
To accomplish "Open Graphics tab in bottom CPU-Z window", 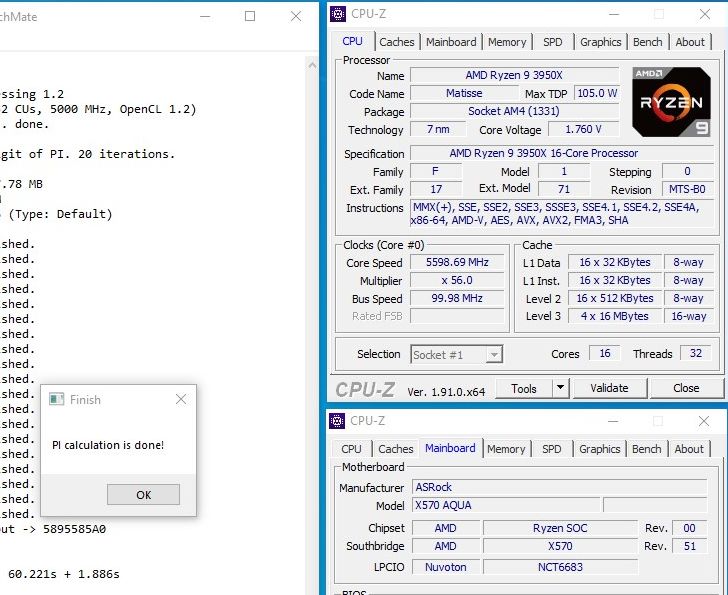I will (x=599, y=449).
